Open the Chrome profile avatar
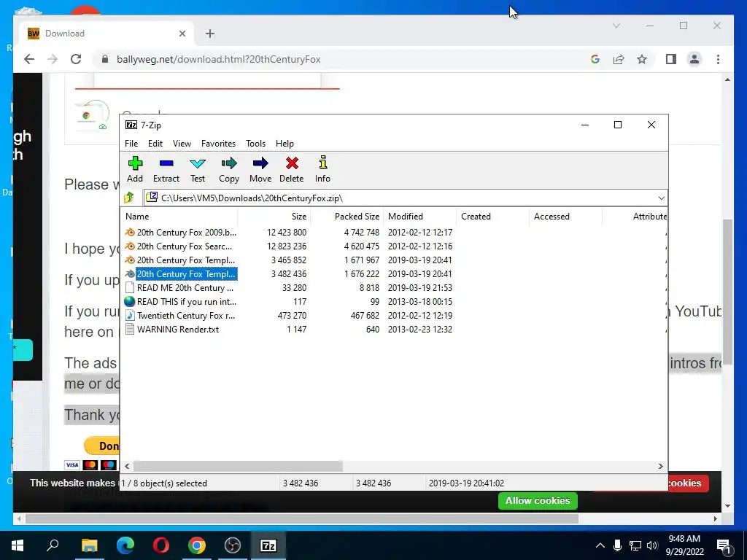The width and height of the screenshot is (747, 560). [x=694, y=59]
